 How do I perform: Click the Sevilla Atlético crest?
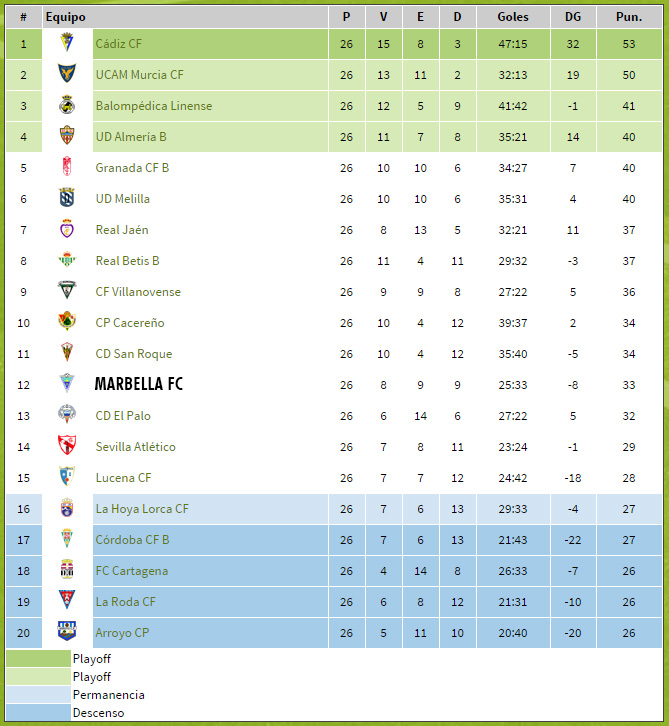pyautogui.click(x=67, y=446)
